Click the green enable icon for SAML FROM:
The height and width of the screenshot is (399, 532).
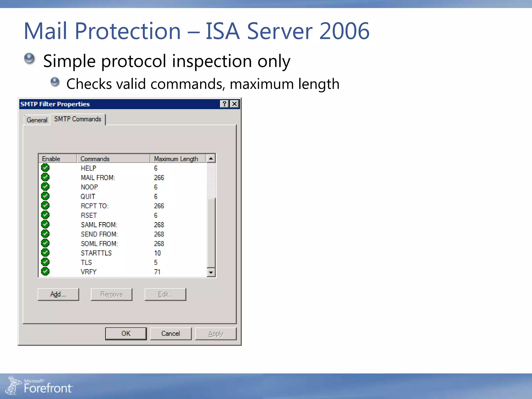pyautogui.click(x=45, y=224)
